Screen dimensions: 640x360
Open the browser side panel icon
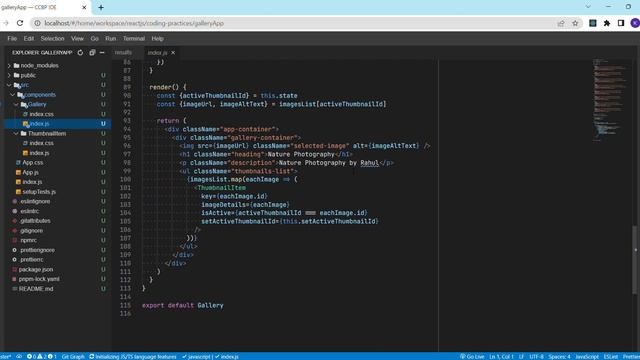click(x=621, y=23)
